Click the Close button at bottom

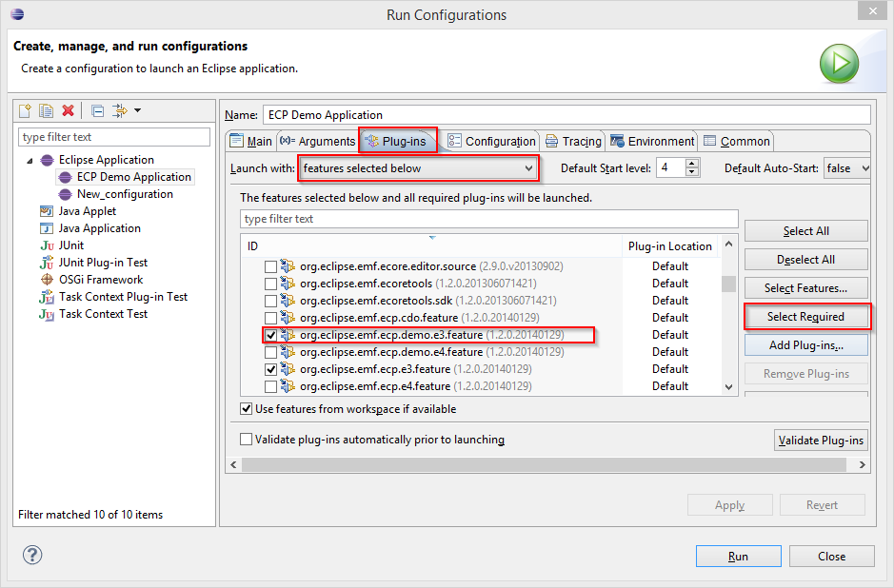click(832, 556)
